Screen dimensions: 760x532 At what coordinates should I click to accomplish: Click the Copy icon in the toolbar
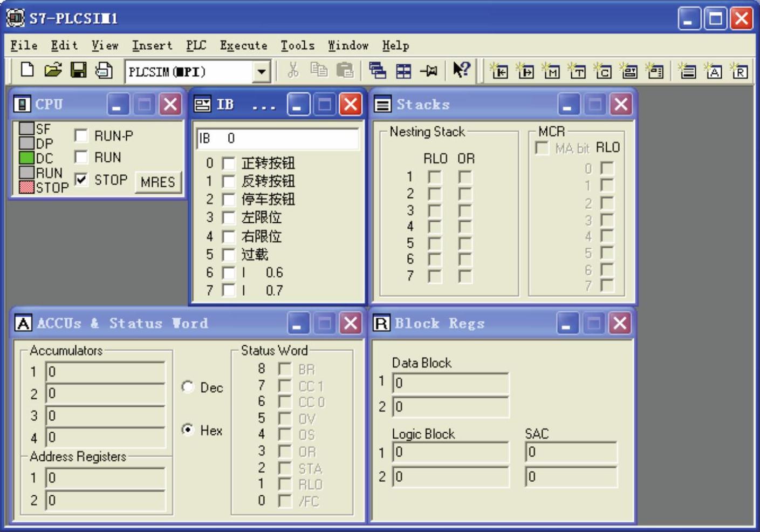[319, 70]
